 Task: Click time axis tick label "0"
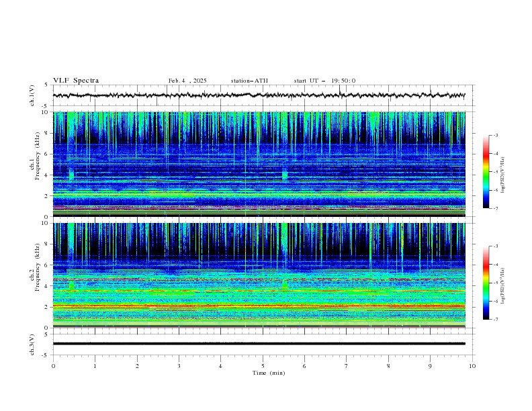click(x=53, y=366)
